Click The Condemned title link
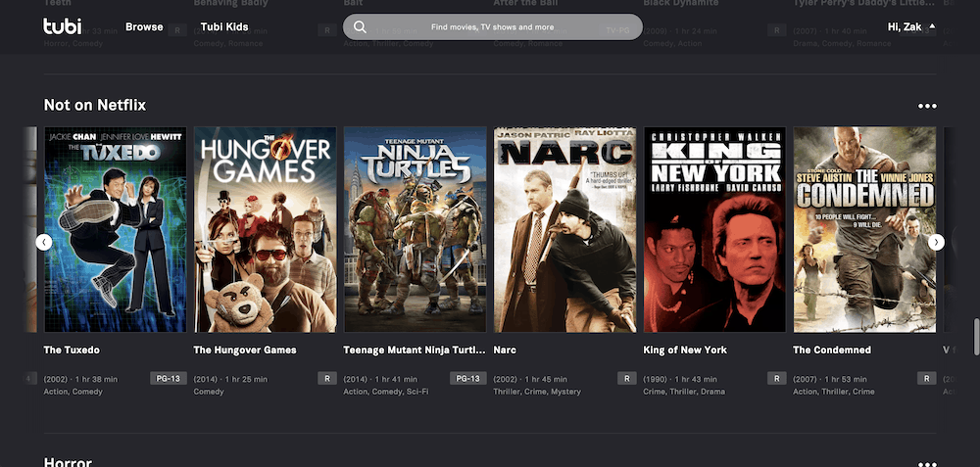The image size is (980, 467). (x=832, y=350)
